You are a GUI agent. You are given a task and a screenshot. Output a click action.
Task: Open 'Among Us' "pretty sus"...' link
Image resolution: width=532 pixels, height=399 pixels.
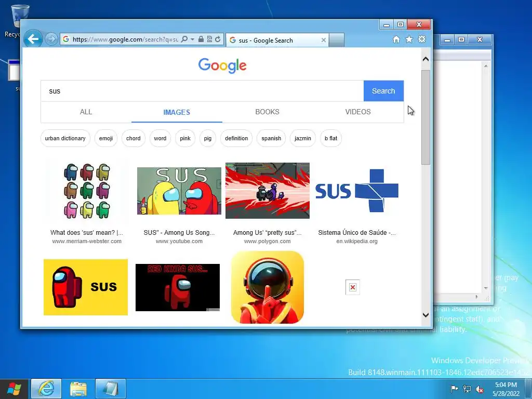click(268, 233)
